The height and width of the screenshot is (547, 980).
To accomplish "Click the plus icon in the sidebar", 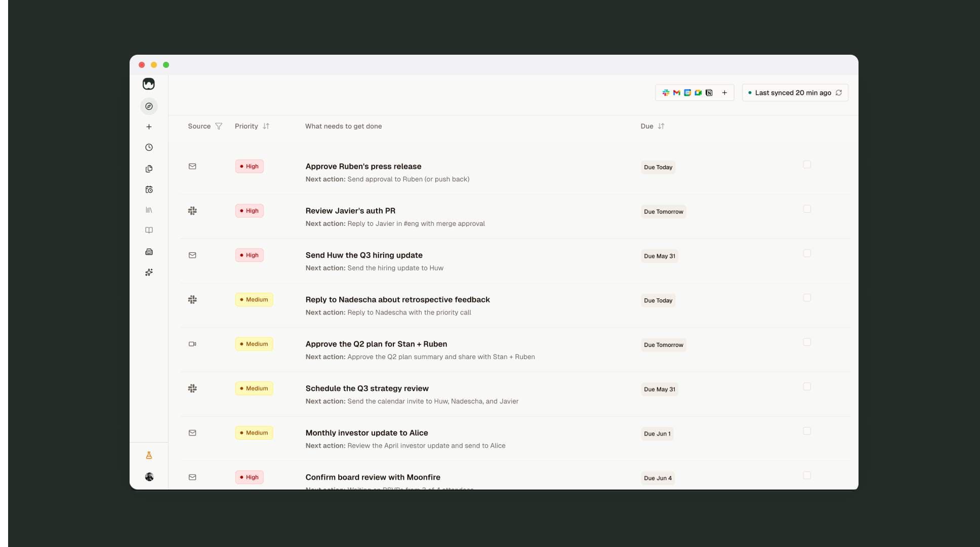I will pos(149,127).
